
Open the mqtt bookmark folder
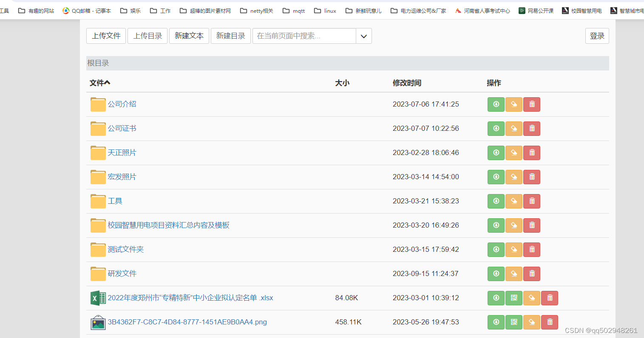[x=294, y=11]
